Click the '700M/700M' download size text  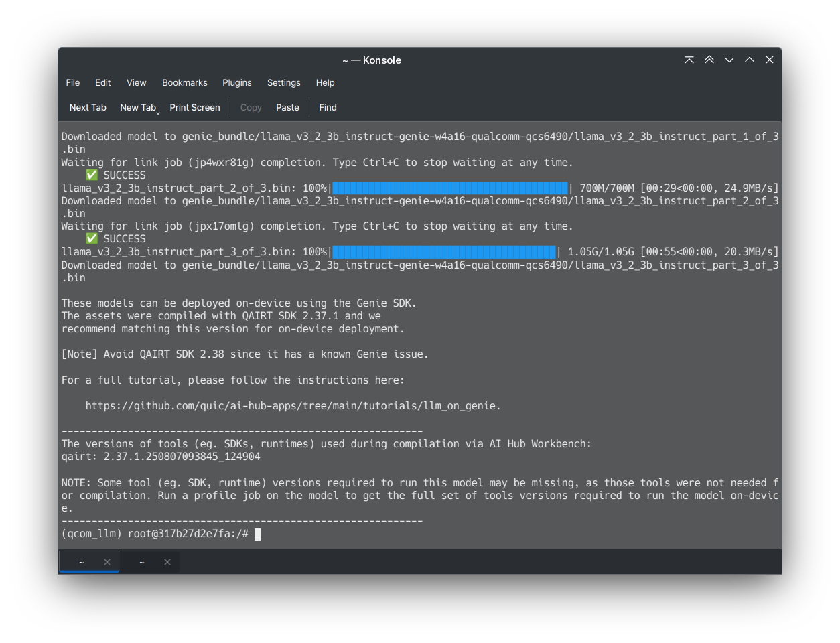pos(607,188)
